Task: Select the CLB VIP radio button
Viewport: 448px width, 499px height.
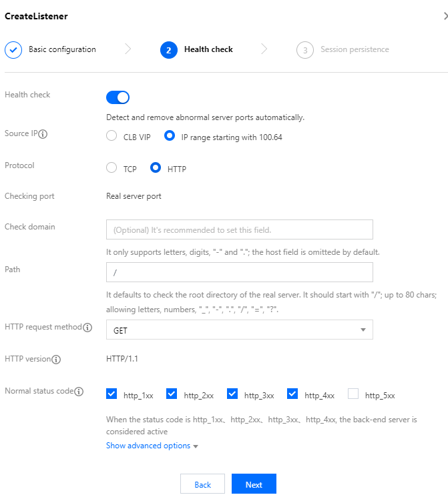Action: pyautogui.click(x=111, y=135)
